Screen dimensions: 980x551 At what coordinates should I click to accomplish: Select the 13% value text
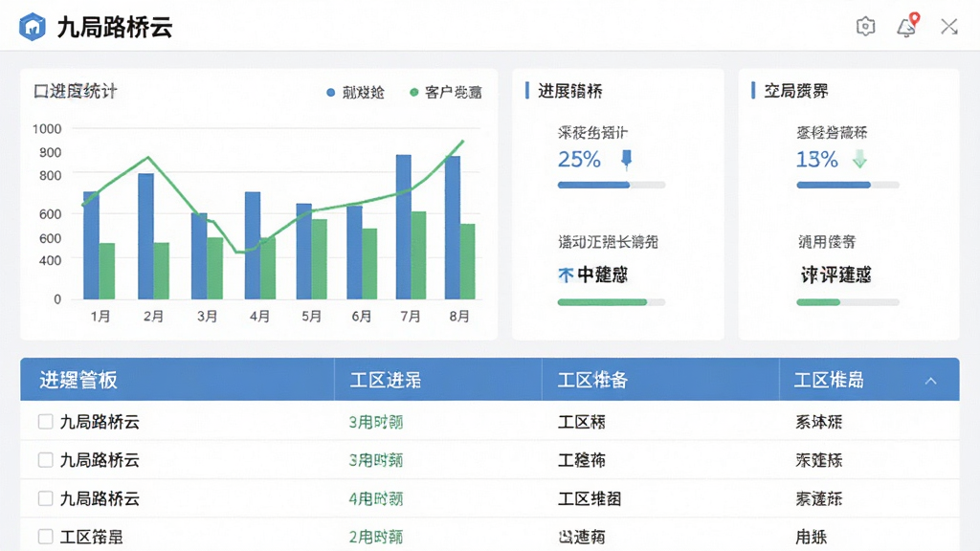817,160
